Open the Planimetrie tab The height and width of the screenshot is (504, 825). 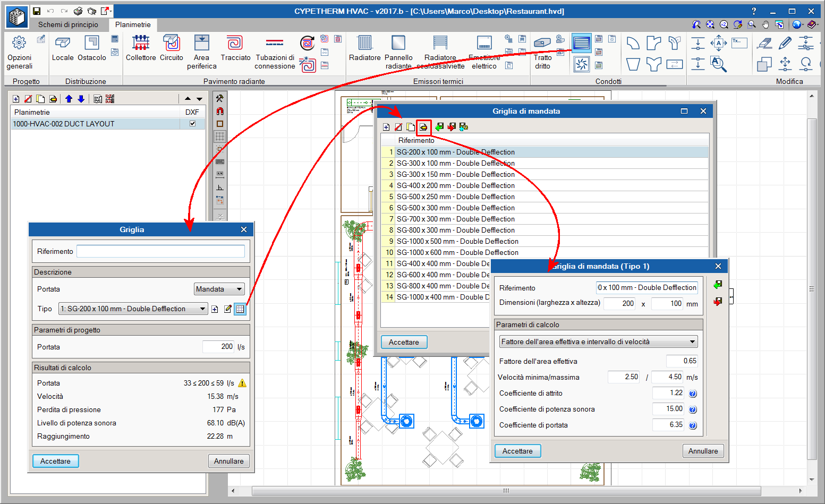pos(133,24)
